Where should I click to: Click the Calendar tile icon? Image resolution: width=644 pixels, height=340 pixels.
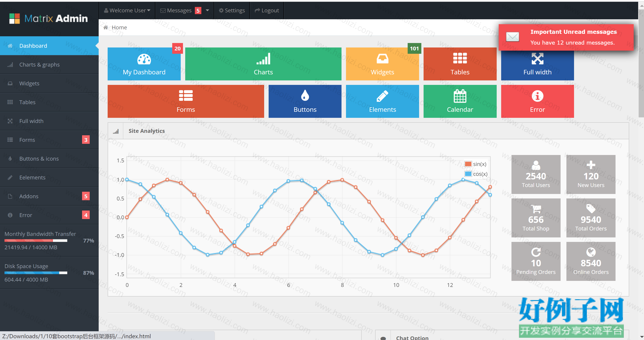[460, 96]
